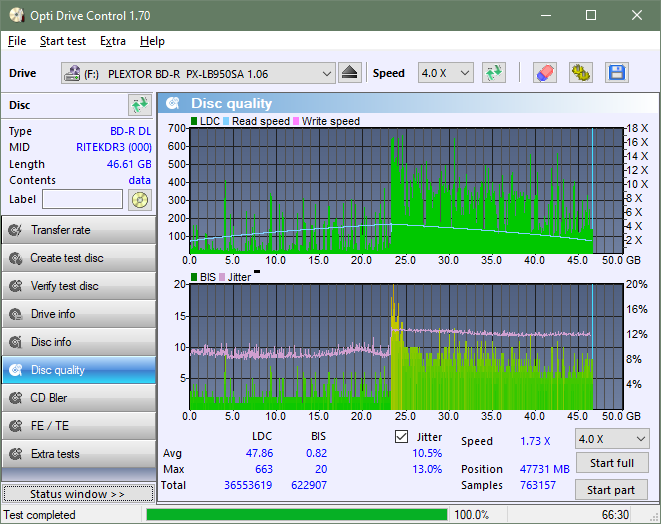Open the Drive selection dropdown
Screen dimensions: 661x524
coord(198,73)
